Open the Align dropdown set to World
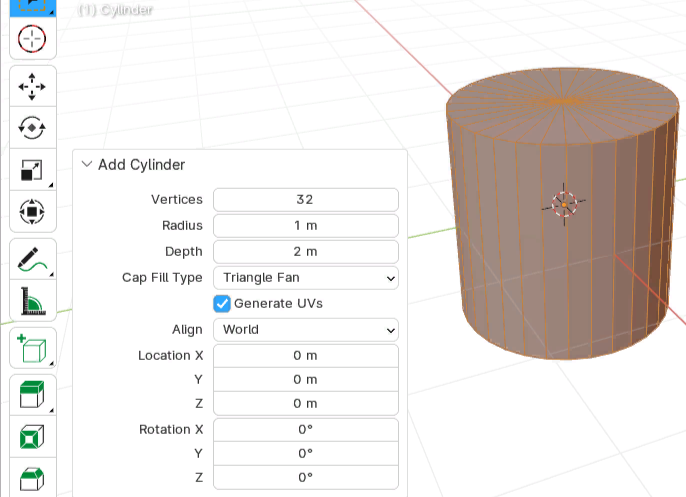The width and height of the screenshot is (686, 497). [x=306, y=330]
